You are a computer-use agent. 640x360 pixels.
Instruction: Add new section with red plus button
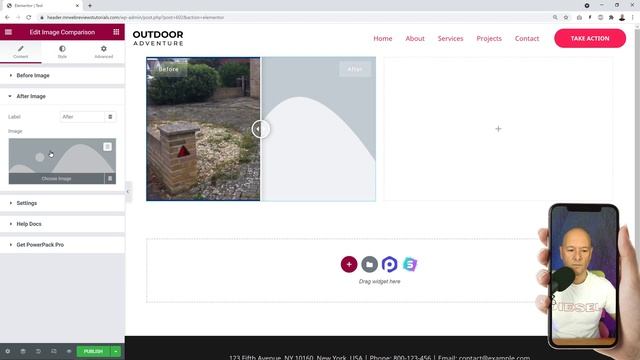(x=349, y=264)
